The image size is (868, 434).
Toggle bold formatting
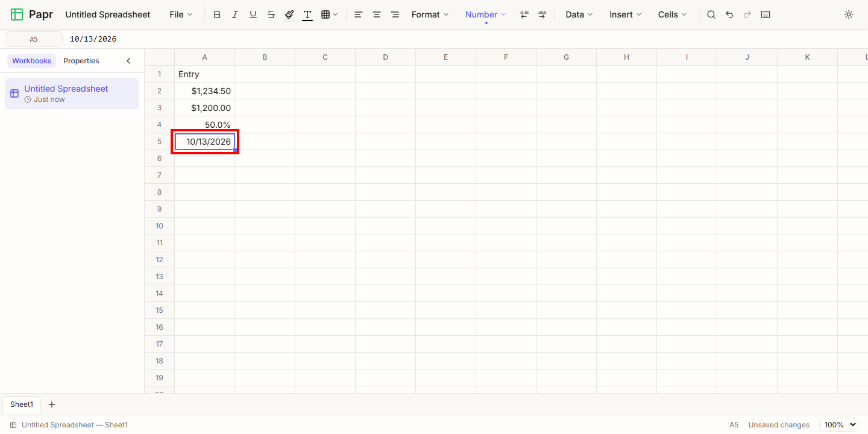click(217, 14)
